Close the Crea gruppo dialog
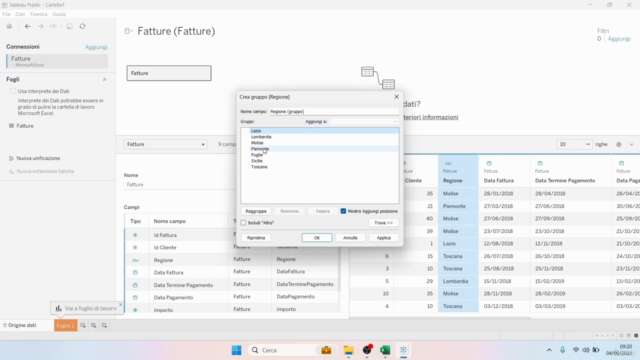This screenshot has width=640, height=360. (x=396, y=97)
